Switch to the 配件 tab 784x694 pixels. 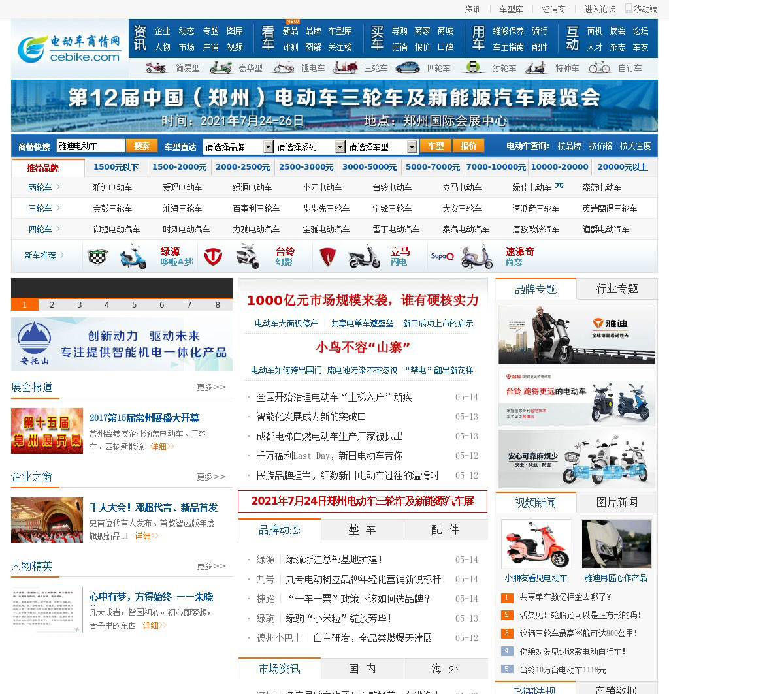click(446, 529)
